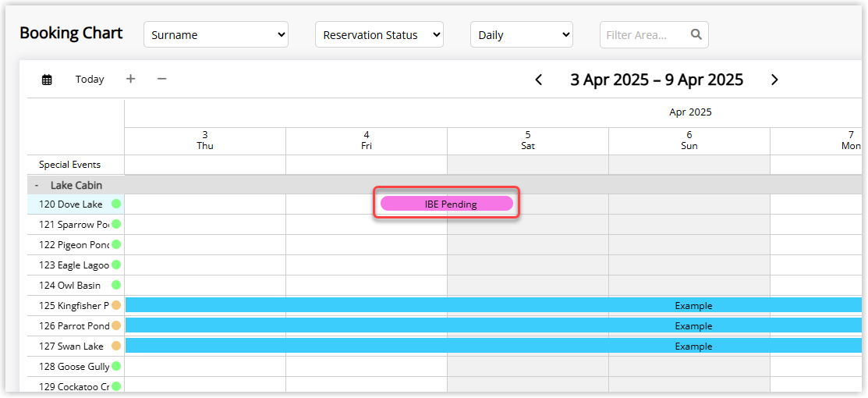
Task: Open the Surname dropdown
Action: (216, 35)
